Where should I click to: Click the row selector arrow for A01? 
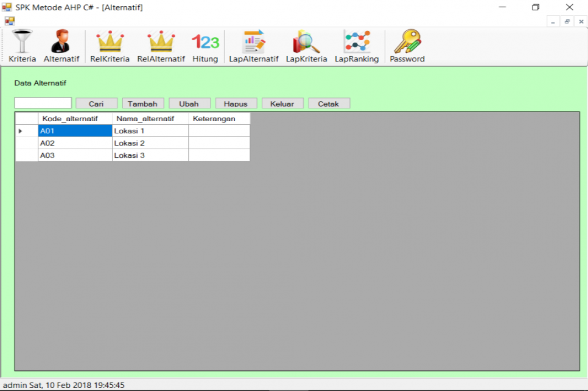[x=26, y=130]
